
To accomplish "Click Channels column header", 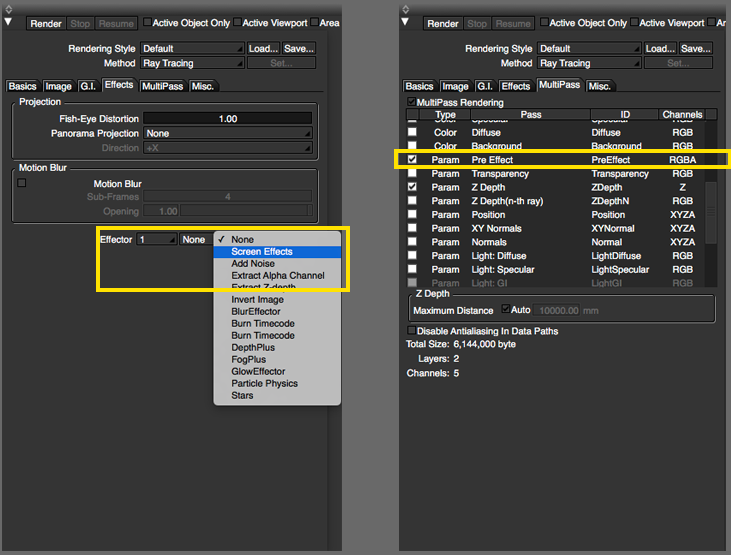I will [x=682, y=114].
